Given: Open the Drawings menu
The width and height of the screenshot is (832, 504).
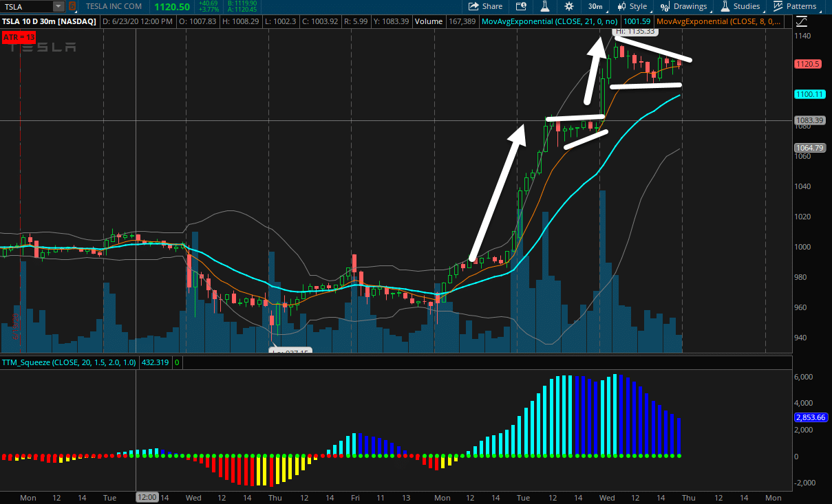Looking at the screenshot, I should tap(683, 6).
